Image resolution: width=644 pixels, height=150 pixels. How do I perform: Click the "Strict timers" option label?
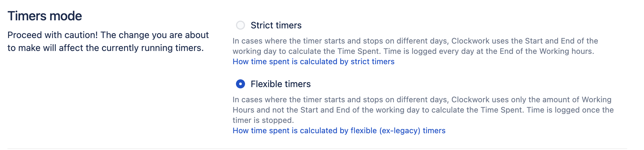276,25
